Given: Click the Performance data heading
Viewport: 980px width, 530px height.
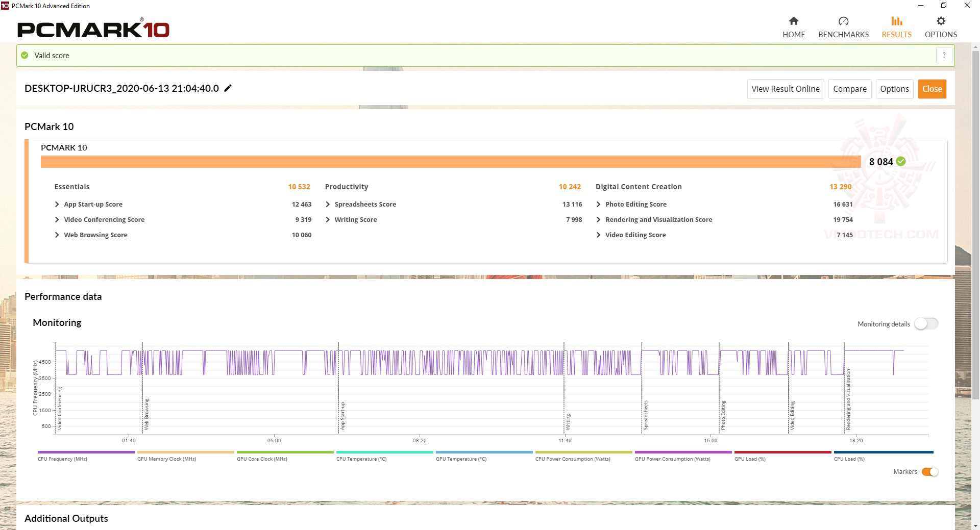Looking at the screenshot, I should click(x=63, y=296).
